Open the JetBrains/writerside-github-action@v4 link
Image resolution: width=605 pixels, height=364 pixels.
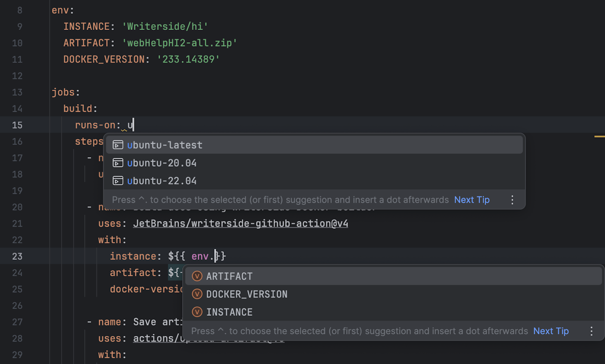click(x=241, y=223)
